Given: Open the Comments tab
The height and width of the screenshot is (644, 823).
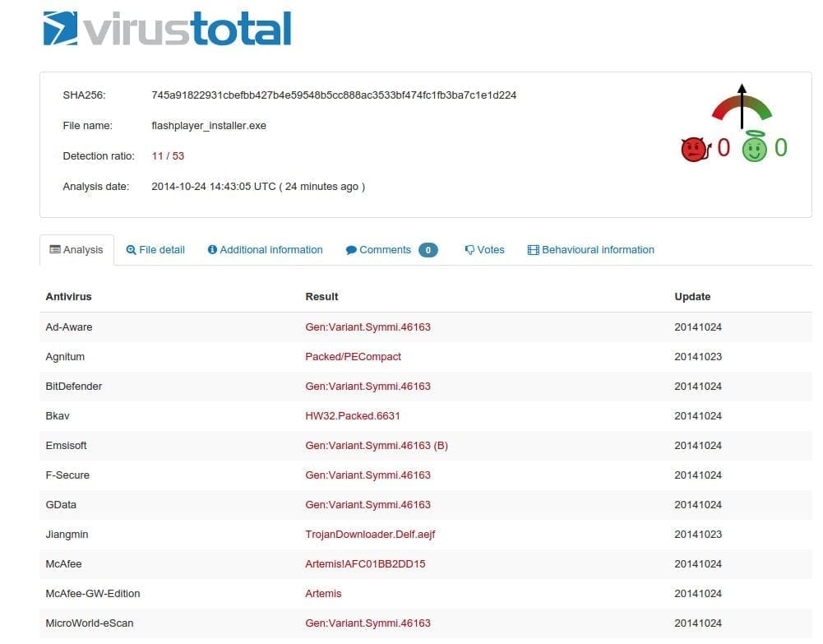Looking at the screenshot, I should click(x=391, y=250).
